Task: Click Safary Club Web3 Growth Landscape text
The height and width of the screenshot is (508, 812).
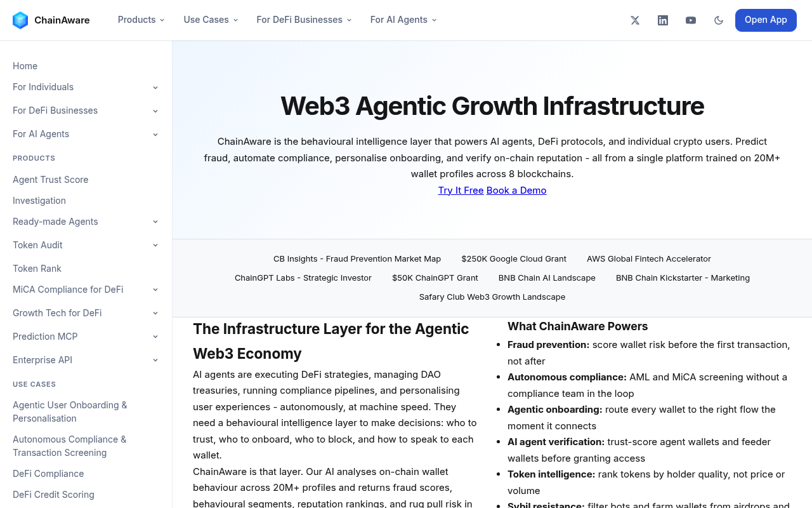Action: pyautogui.click(x=492, y=297)
